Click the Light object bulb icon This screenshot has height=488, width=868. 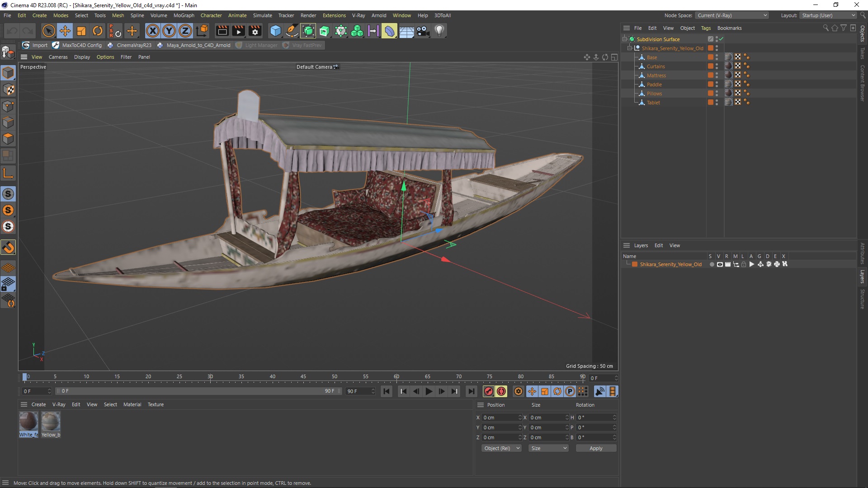(439, 31)
